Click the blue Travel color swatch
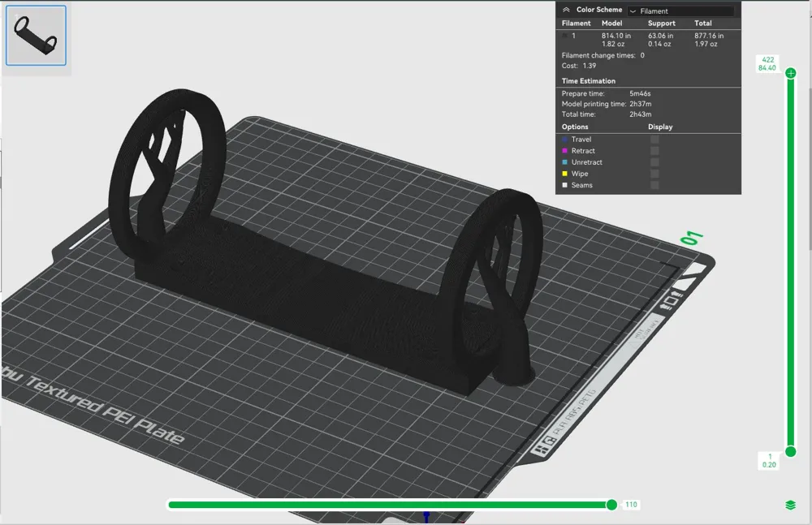 click(x=564, y=140)
